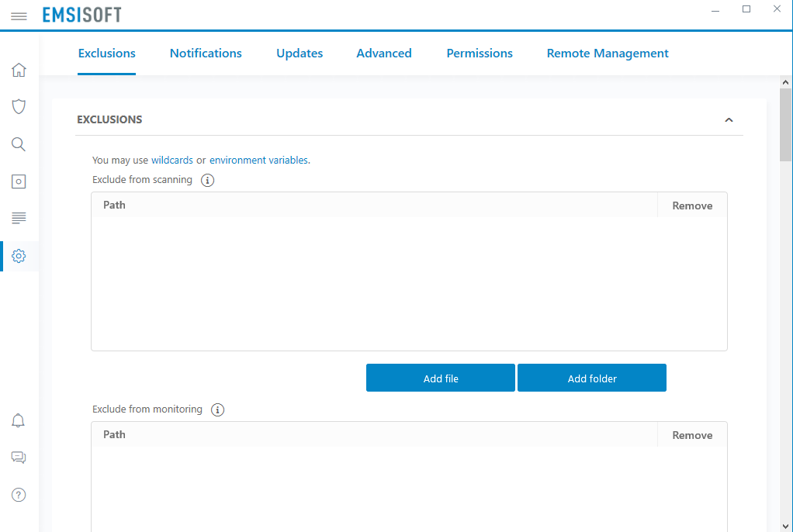Select the Settings gear icon
This screenshot has width=793, height=532.
(x=19, y=256)
